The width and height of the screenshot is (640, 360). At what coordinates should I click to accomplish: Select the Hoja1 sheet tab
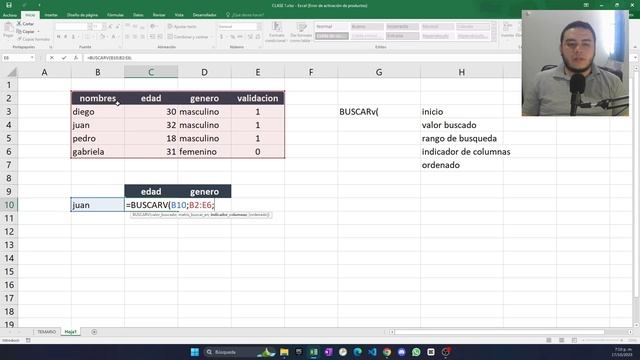71,332
